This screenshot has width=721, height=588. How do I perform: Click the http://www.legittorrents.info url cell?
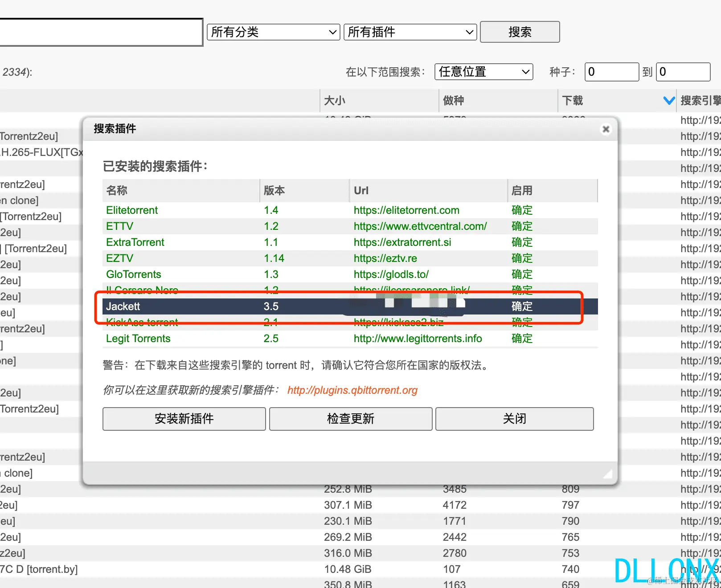tap(418, 339)
